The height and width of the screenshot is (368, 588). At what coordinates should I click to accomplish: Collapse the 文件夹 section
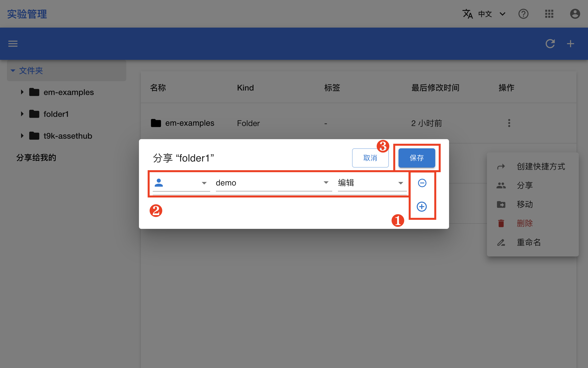pos(13,71)
